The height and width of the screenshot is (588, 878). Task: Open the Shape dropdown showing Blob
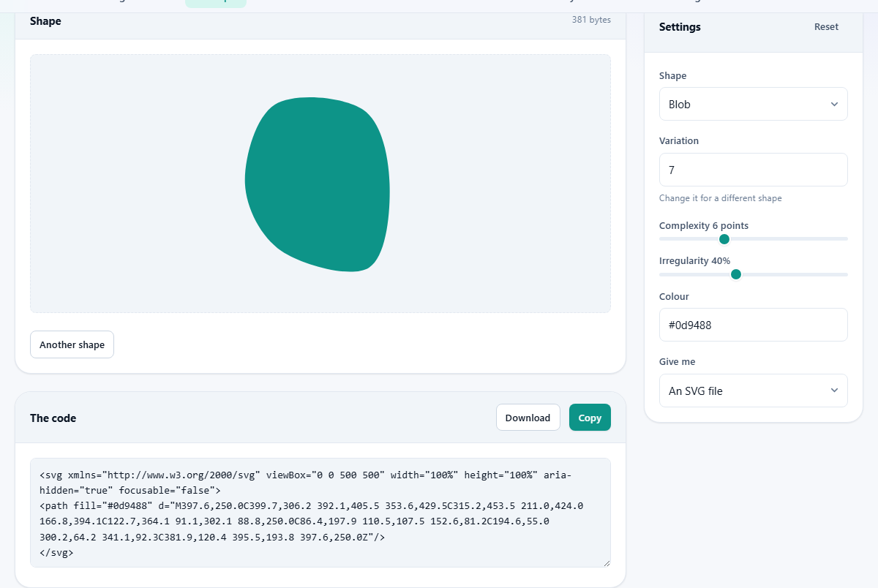click(753, 104)
